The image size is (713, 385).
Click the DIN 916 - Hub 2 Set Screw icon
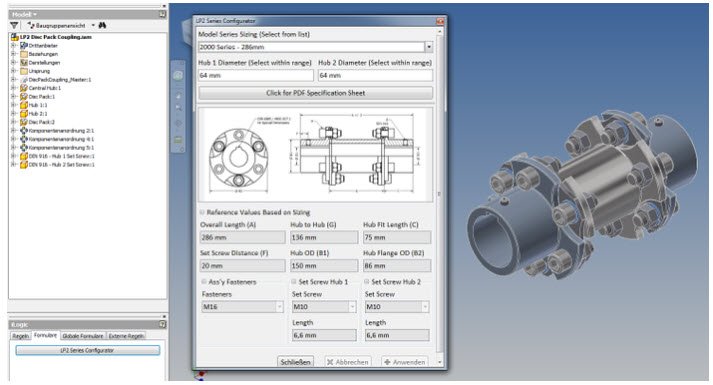coord(24,165)
